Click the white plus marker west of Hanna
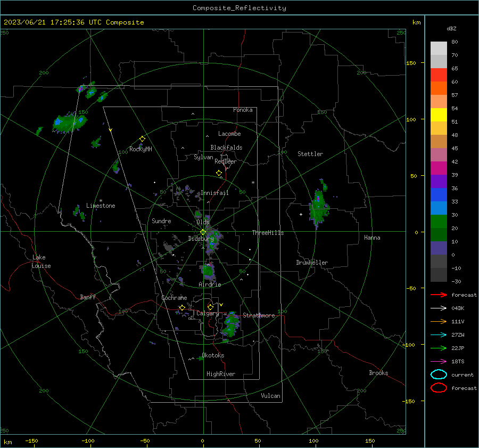479x448 pixels. [x=301, y=214]
